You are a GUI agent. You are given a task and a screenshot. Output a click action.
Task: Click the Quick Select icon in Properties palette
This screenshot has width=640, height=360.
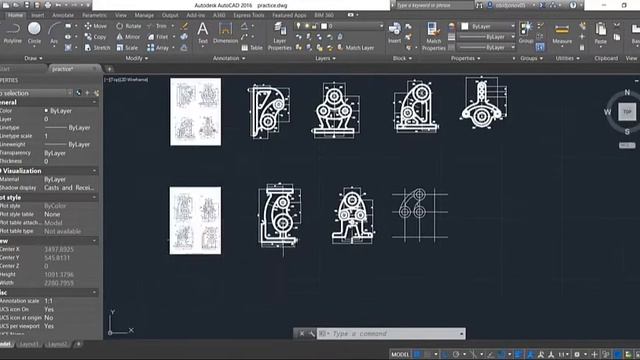point(97,93)
